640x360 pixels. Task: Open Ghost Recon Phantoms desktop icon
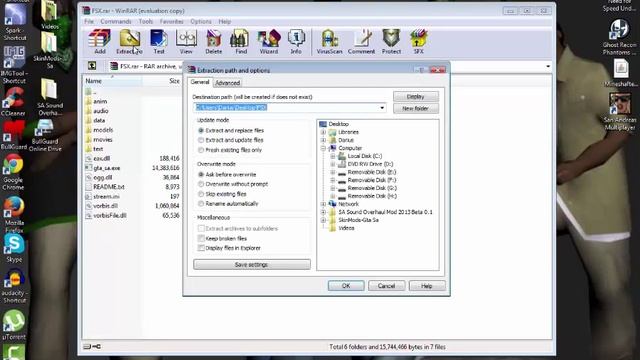coord(619,38)
